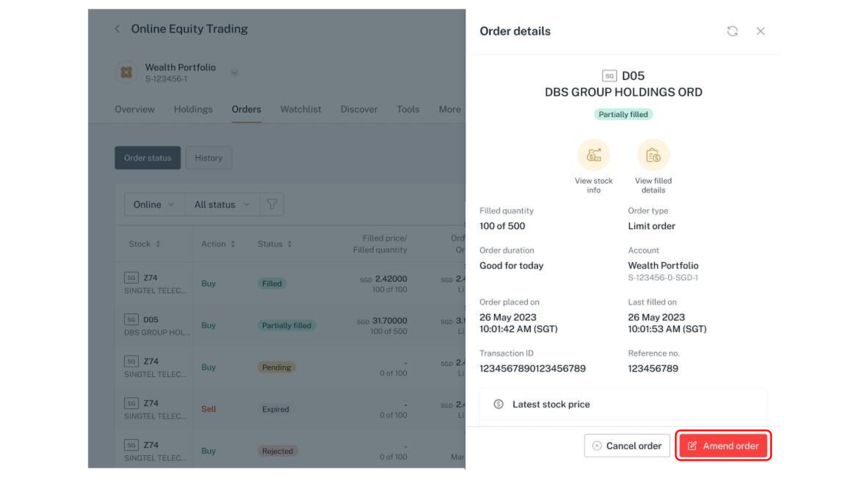Image resolution: width=868 pixels, height=500 pixels.
Task: Click the SG market tag beside D05 heading
Action: pos(609,76)
